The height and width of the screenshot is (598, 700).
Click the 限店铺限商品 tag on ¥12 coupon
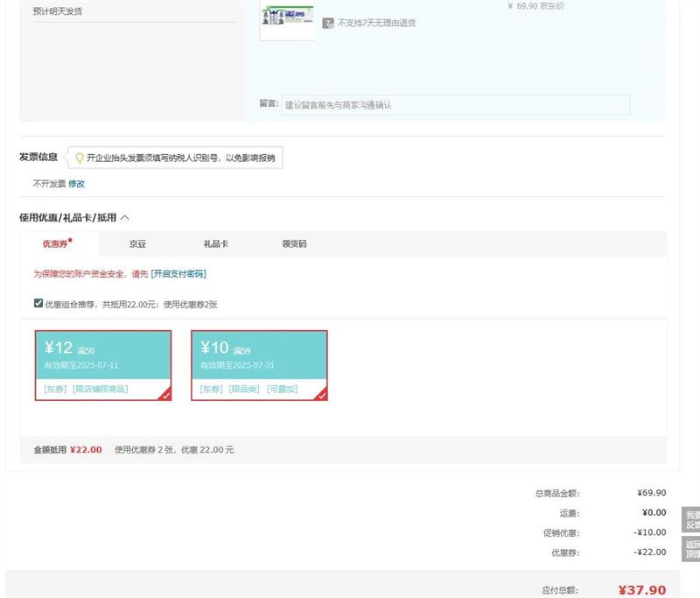coord(100,389)
